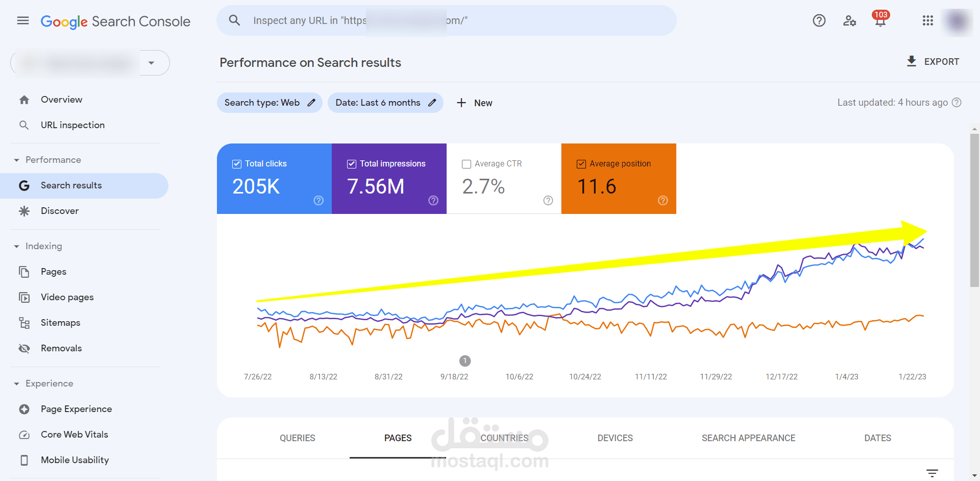
Task: Click the Sitemaps icon
Action: (x=24, y=323)
